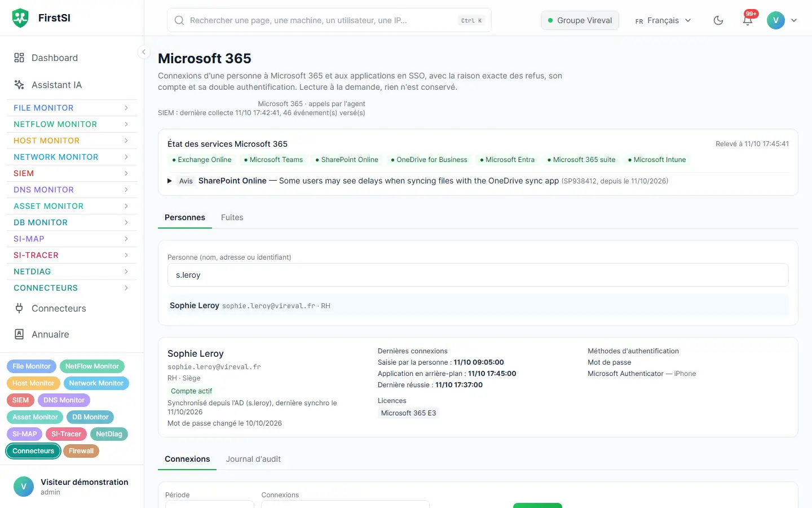The height and width of the screenshot is (508, 812).
Task: Open the account menu chevron
Action: coord(794,20)
